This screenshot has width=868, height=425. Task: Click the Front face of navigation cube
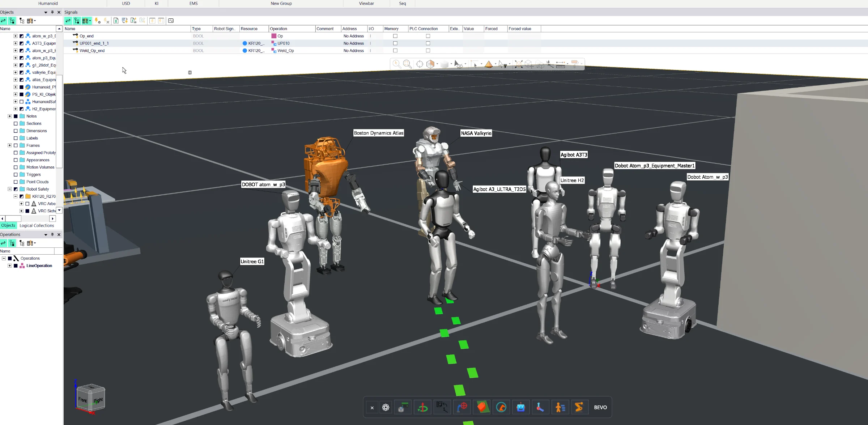(x=83, y=400)
